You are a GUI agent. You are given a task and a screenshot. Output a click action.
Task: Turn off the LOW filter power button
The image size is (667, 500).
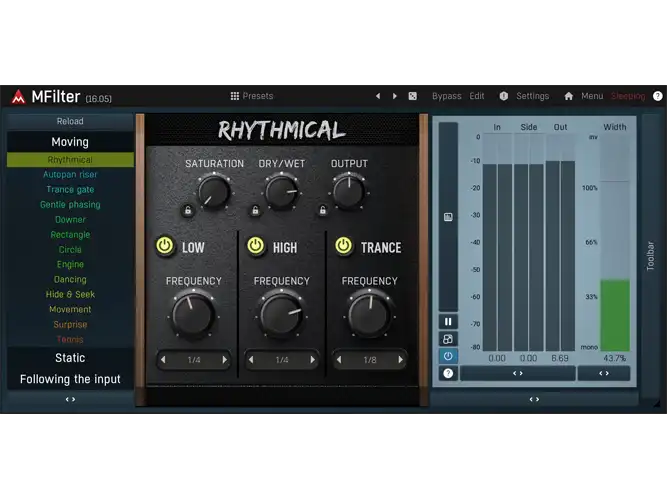[x=165, y=246]
